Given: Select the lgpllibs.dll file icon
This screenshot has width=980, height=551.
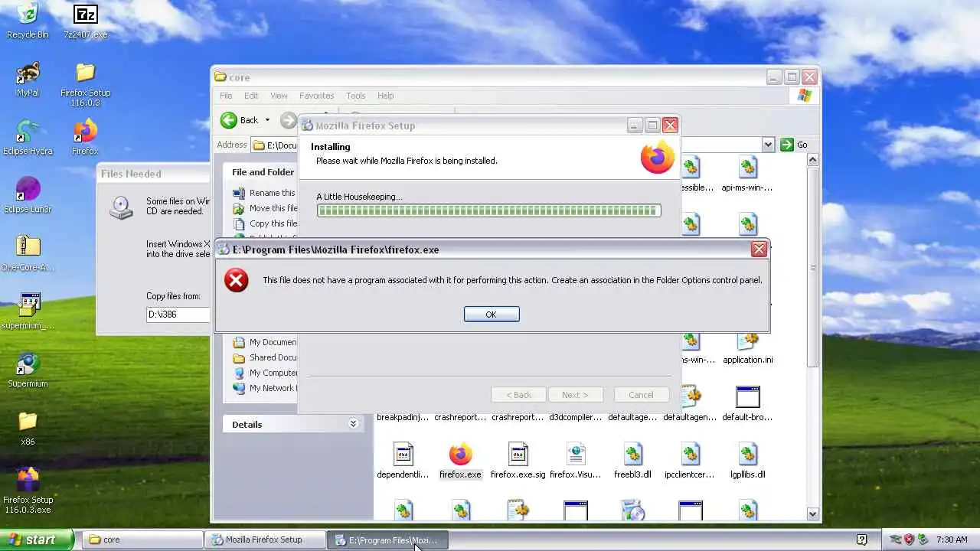Looking at the screenshot, I should pos(748,460).
